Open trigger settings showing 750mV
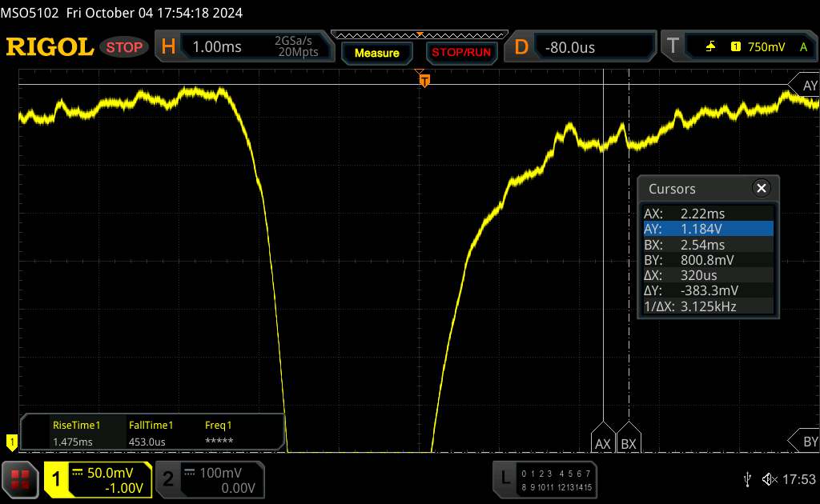The width and height of the screenshot is (820, 504). tap(738, 47)
